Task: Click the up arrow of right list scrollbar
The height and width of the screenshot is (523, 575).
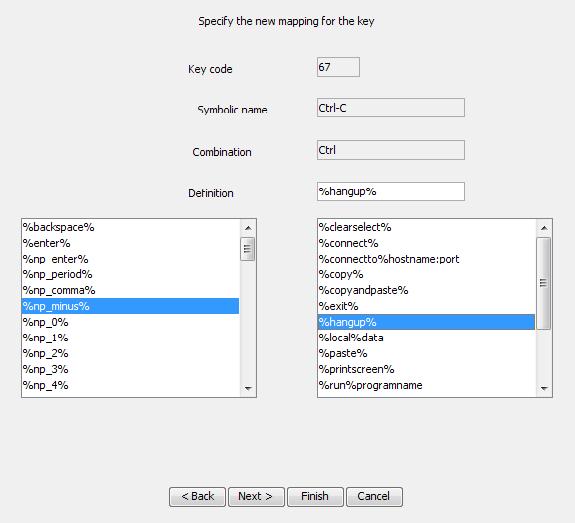Action: [544, 228]
